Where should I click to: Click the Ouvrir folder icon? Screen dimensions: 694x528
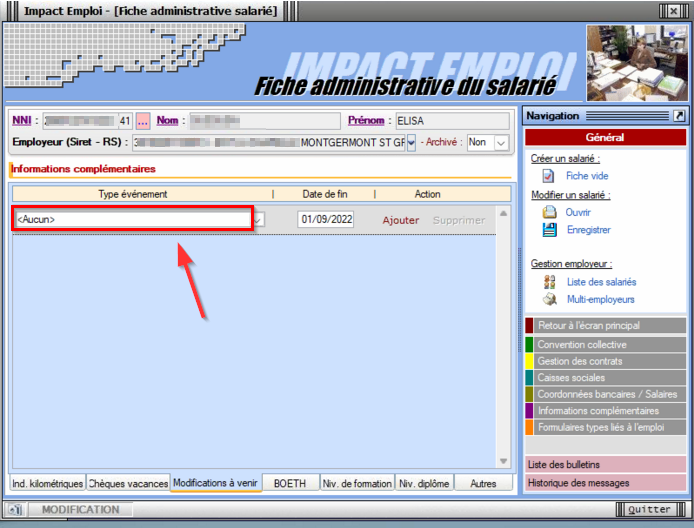point(548,213)
